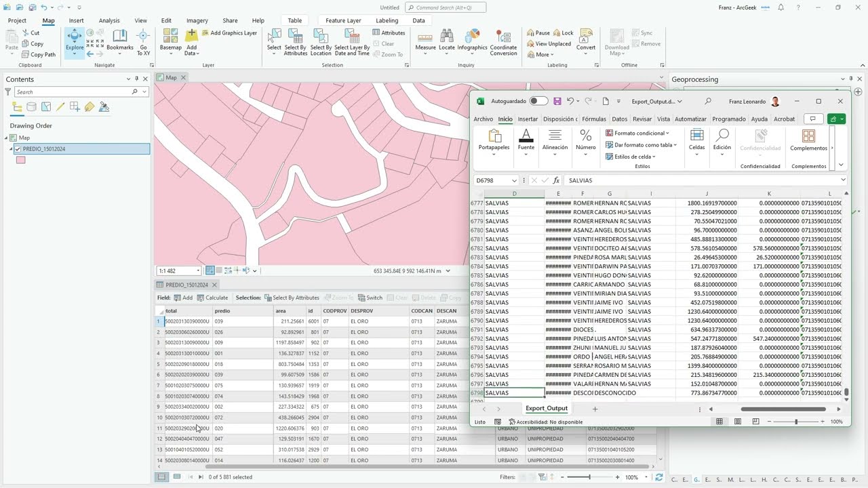The image size is (868, 488).
Task: Open the Excel Fórmulas tab
Action: 594,119
